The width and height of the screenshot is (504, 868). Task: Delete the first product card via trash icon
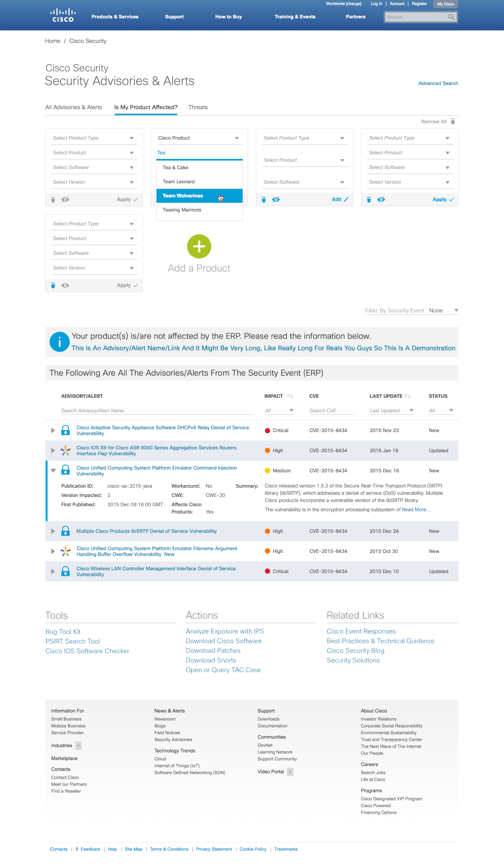point(53,199)
